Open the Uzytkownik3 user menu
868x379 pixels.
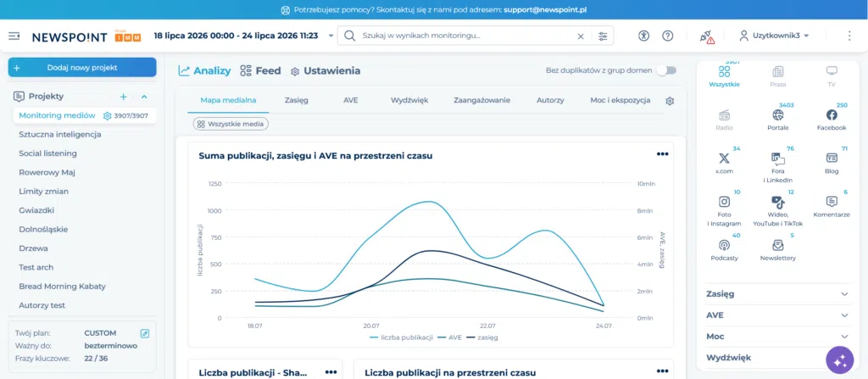pyautogui.click(x=774, y=36)
